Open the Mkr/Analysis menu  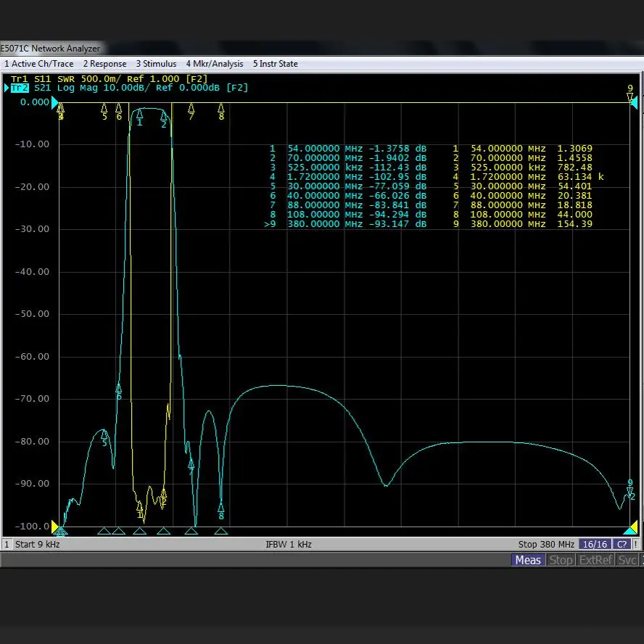point(215,64)
